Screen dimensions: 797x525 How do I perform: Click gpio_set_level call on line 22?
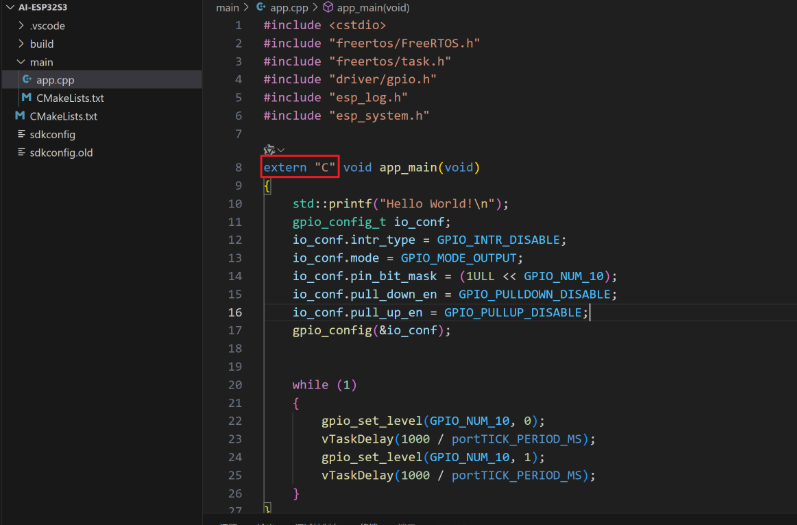(372, 421)
